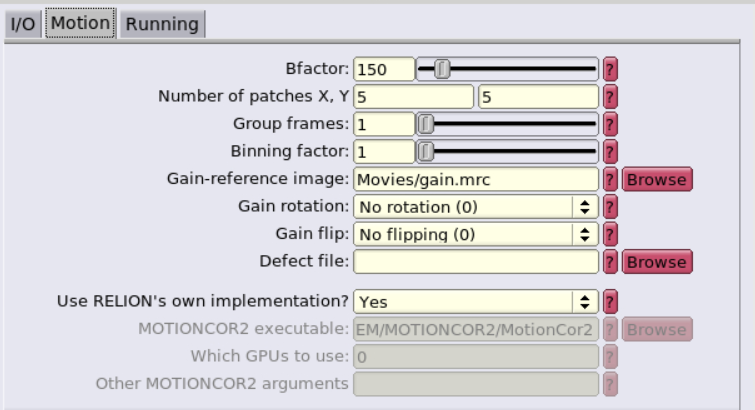This screenshot has height=410, width=755.
Task: Open help for RELION's own implementation
Action: point(610,302)
